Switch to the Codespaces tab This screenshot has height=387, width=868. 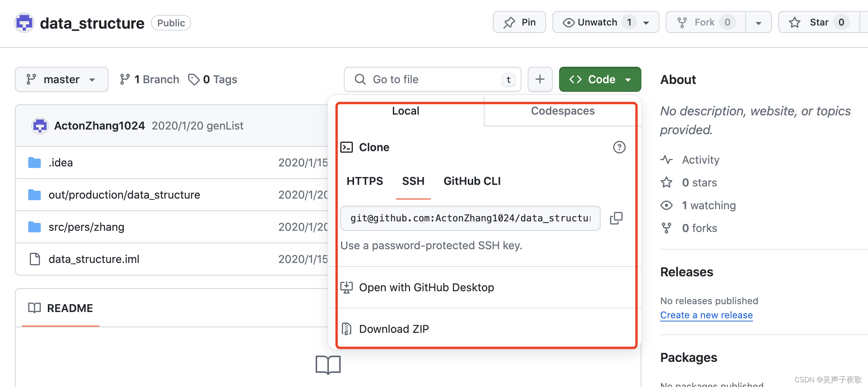[x=563, y=111]
